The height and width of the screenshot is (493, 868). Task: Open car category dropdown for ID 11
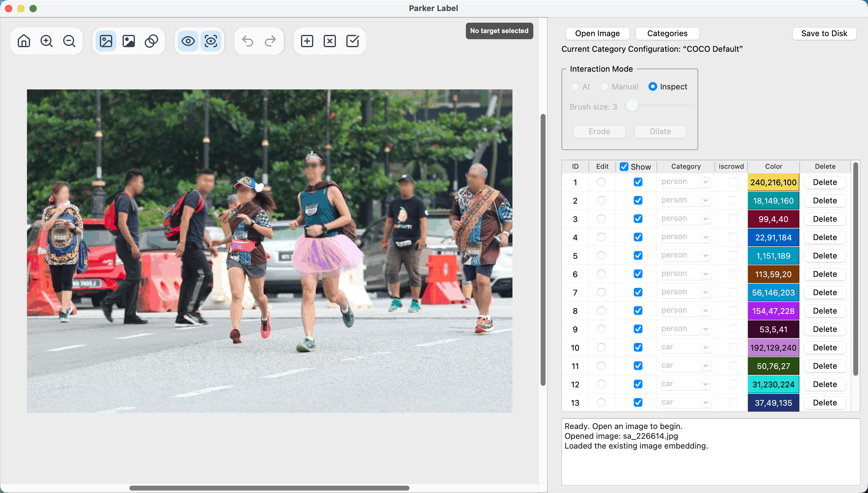[x=685, y=366]
